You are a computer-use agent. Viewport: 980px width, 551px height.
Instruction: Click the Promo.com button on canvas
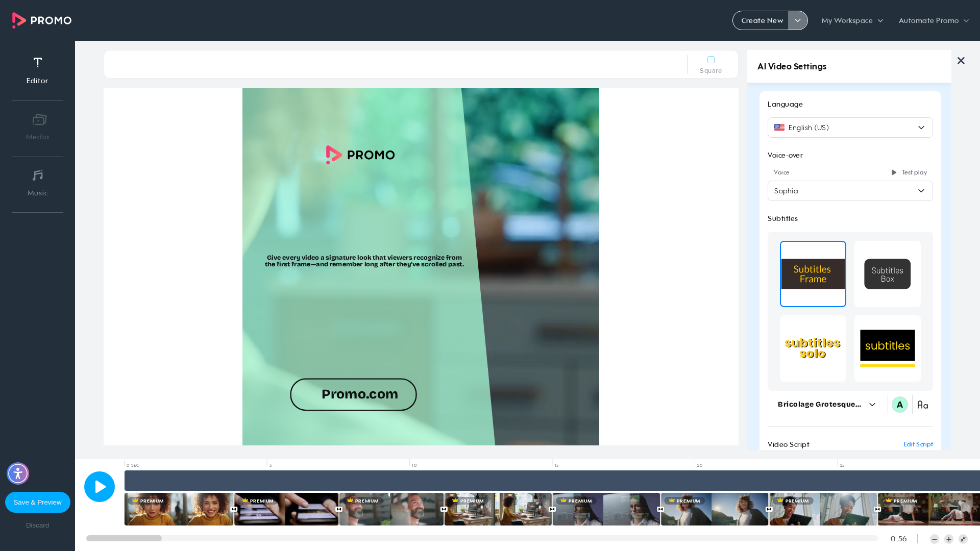[x=353, y=394]
